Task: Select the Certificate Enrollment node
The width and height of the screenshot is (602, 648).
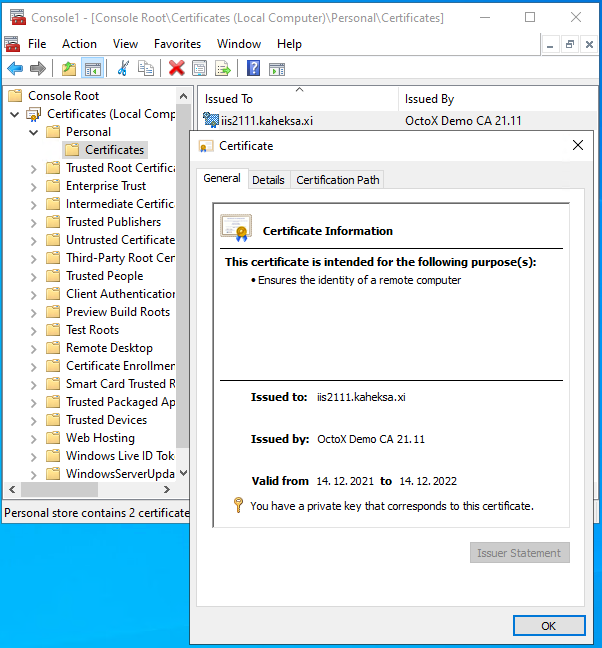Action: coord(120,366)
